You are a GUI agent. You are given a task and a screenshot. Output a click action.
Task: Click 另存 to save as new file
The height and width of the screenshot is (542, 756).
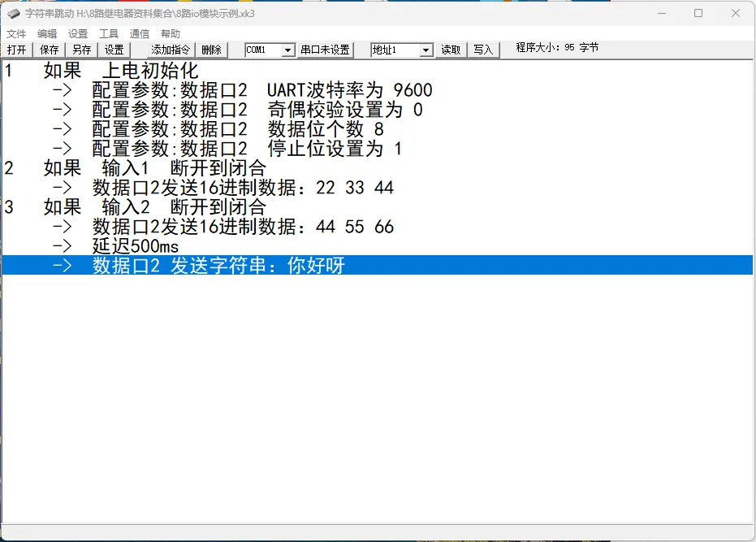81,50
